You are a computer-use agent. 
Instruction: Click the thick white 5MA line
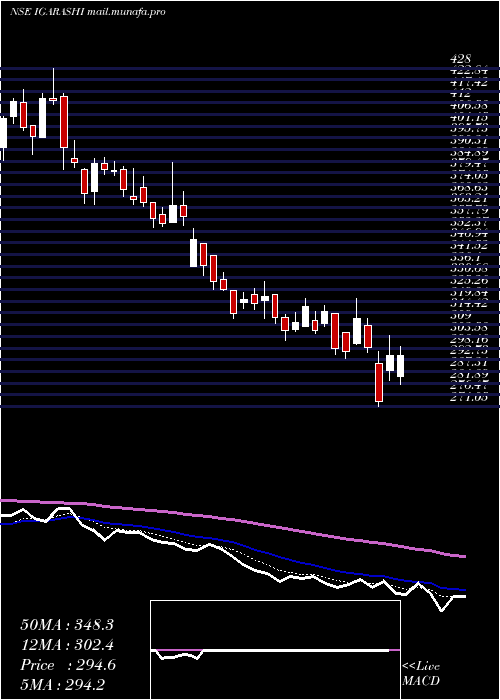click(232, 557)
